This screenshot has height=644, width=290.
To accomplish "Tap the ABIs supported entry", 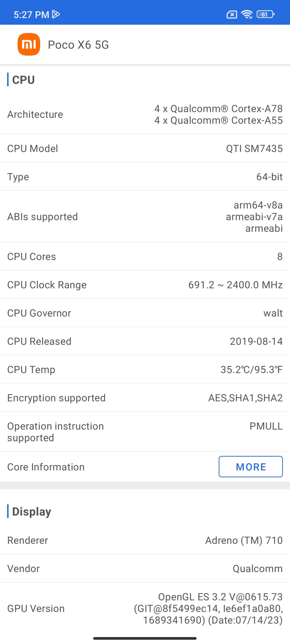I will [145, 217].
